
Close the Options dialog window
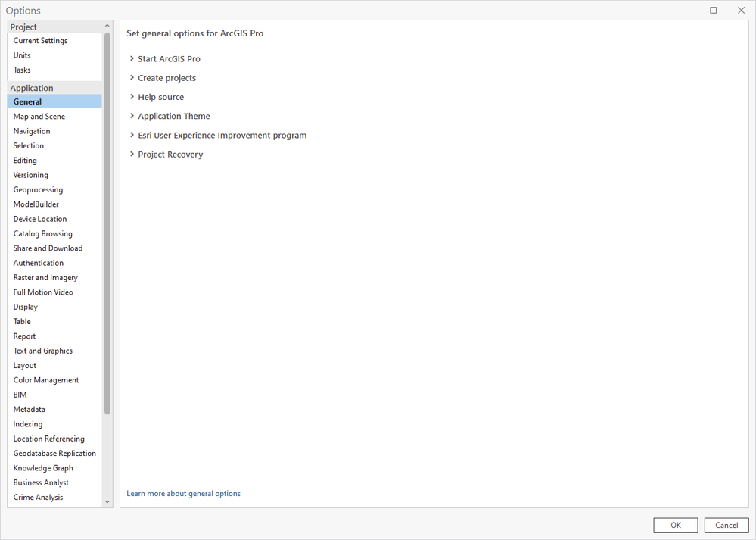click(x=741, y=10)
